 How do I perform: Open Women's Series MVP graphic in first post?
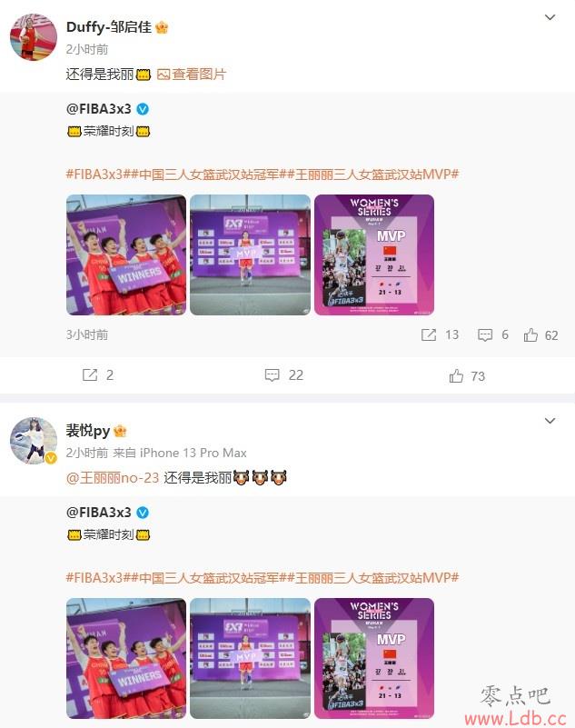point(374,254)
